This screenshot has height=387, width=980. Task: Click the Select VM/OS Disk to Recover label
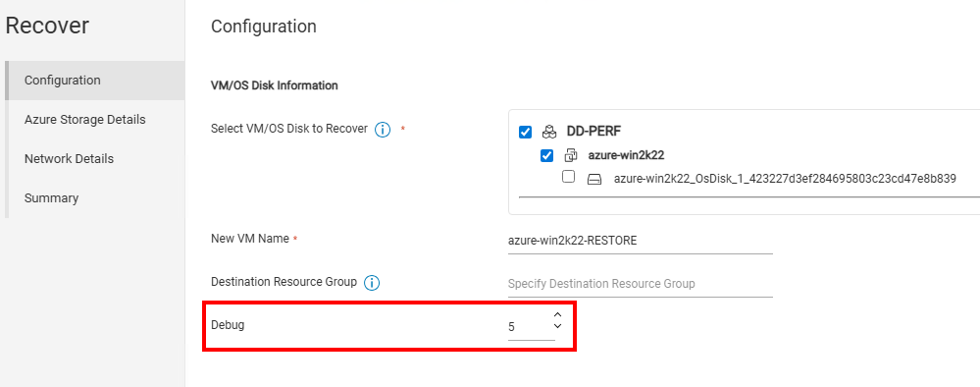[289, 129]
